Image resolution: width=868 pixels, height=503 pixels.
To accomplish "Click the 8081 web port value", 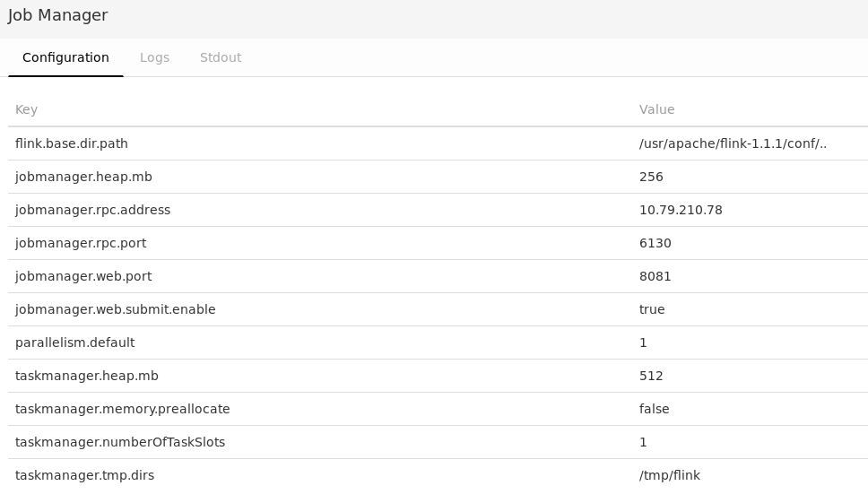I will [655, 276].
